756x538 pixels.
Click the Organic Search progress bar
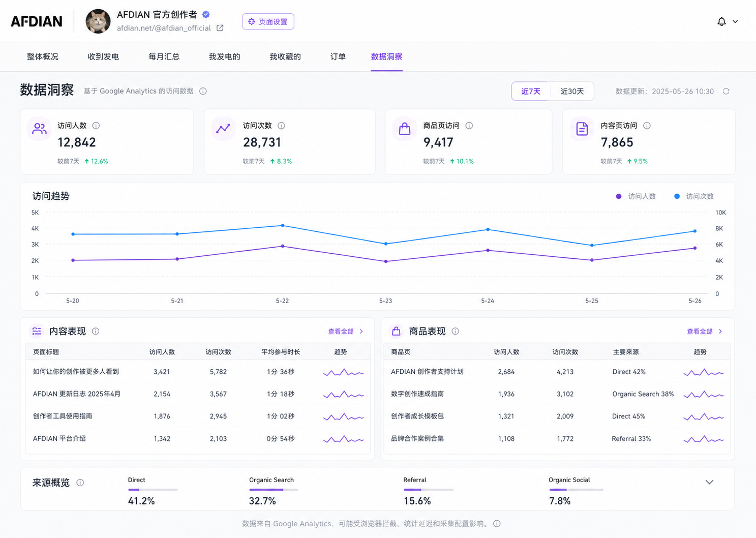pyautogui.click(x=274, y=490)
